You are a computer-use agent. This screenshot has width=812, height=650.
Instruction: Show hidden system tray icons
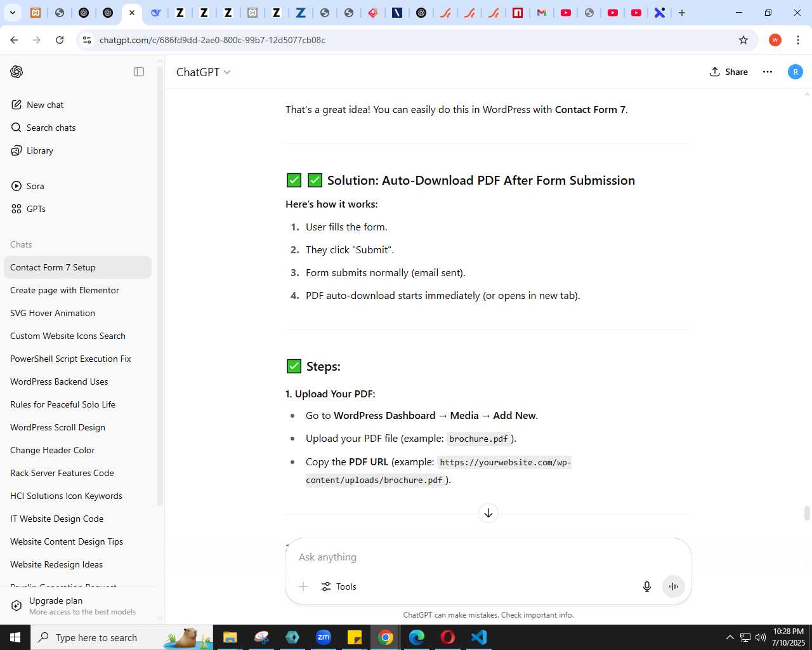(x=730, y=637)
